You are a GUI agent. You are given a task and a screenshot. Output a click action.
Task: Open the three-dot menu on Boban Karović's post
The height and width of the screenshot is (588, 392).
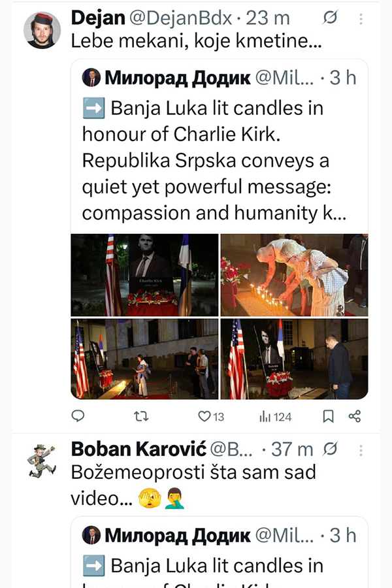(x=361, y=450)
